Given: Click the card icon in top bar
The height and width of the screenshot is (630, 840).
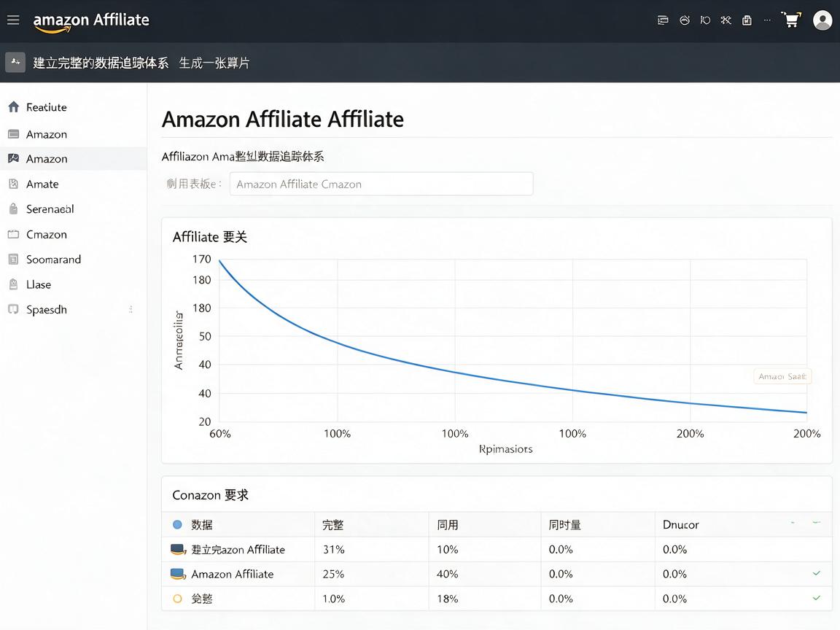Looking at the screenshot, I should (663, 20).
